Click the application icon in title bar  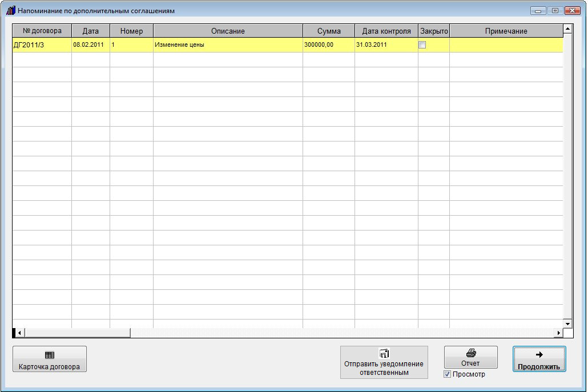[x=11, y=10]
